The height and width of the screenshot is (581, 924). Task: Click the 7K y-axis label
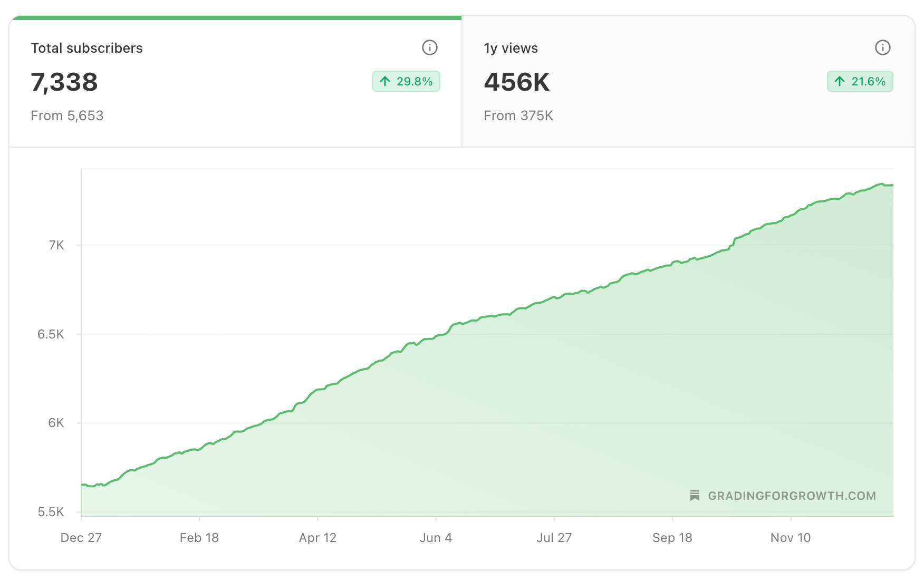tap(56, 245)
